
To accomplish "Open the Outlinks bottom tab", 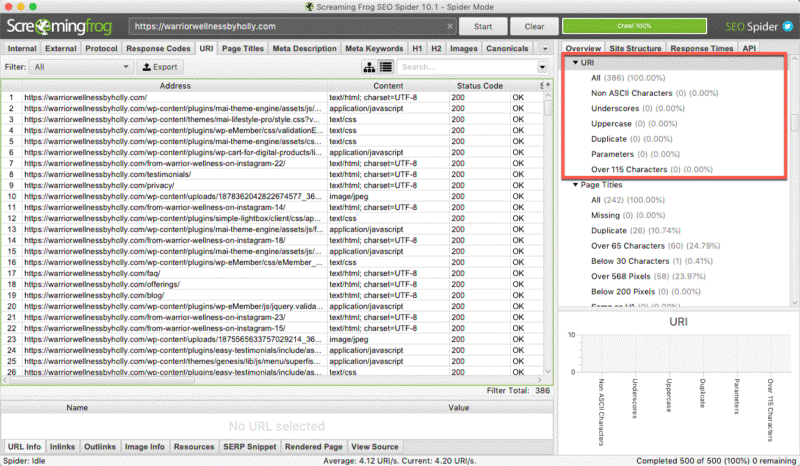I will click(x=100, y=447).
